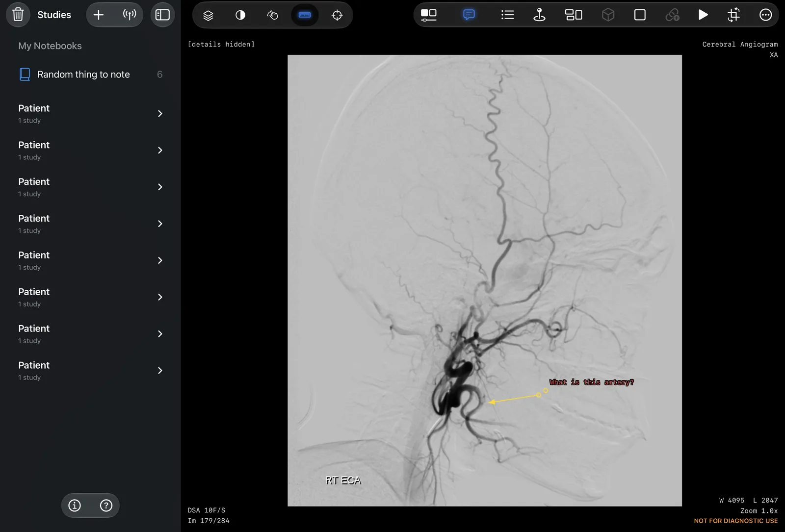785x532 pixels.
Task: Click the [details hidden] overlay text
Action: click(221, 44)
